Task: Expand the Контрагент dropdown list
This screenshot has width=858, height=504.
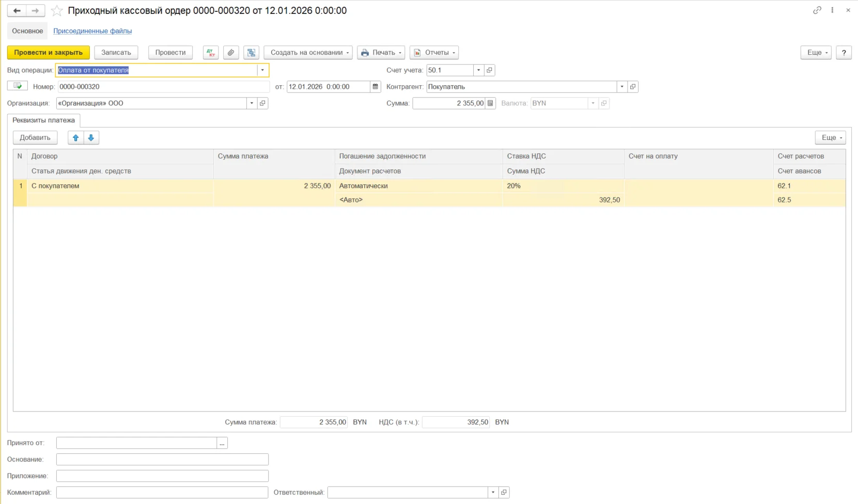Action: [x=622, y=87]
